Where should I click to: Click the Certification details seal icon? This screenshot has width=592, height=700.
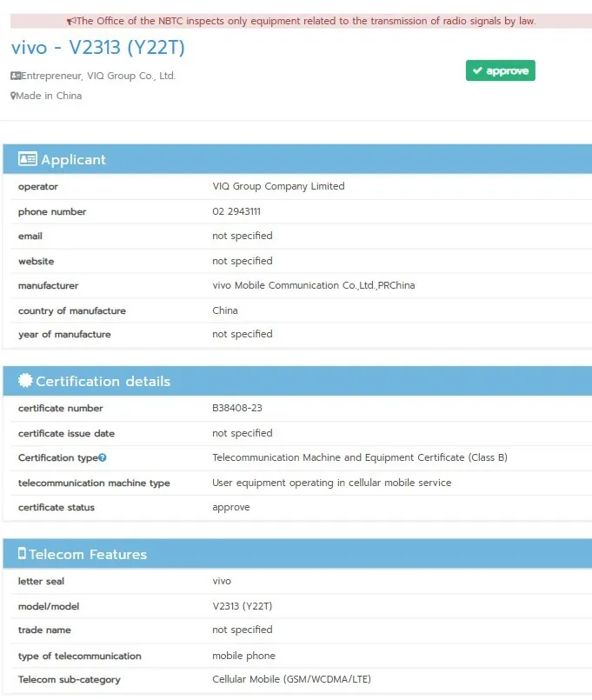click(25, 380)
